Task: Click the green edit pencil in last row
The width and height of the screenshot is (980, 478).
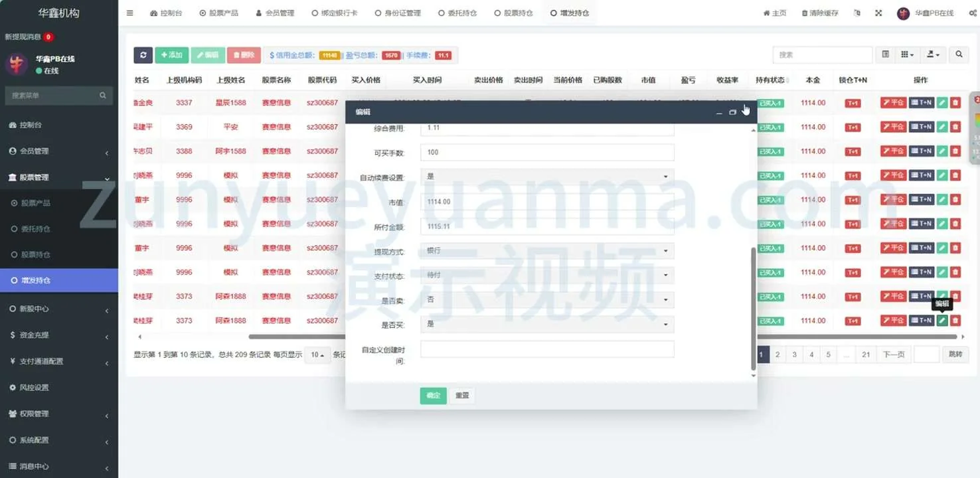Action: click(x=941, y=321)
